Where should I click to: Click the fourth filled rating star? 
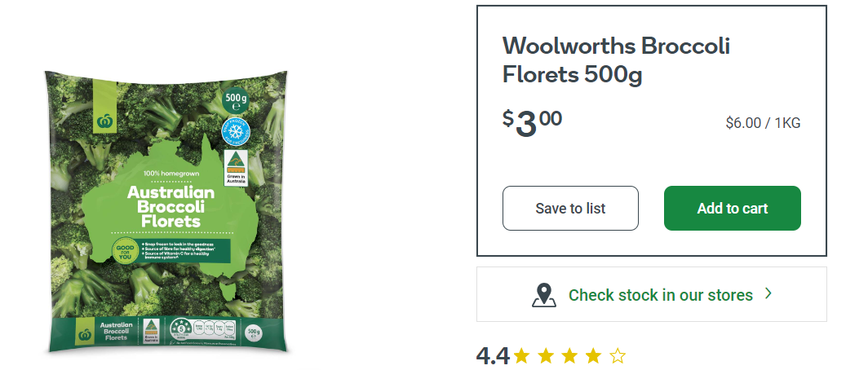pos(593,356)
